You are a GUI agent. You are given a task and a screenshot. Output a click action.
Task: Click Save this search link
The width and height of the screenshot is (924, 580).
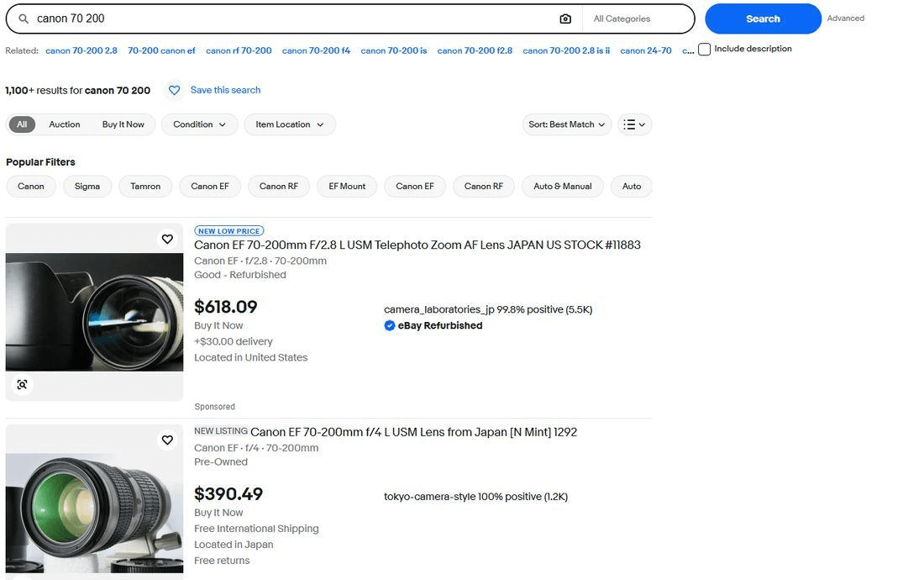coord(225,90)
